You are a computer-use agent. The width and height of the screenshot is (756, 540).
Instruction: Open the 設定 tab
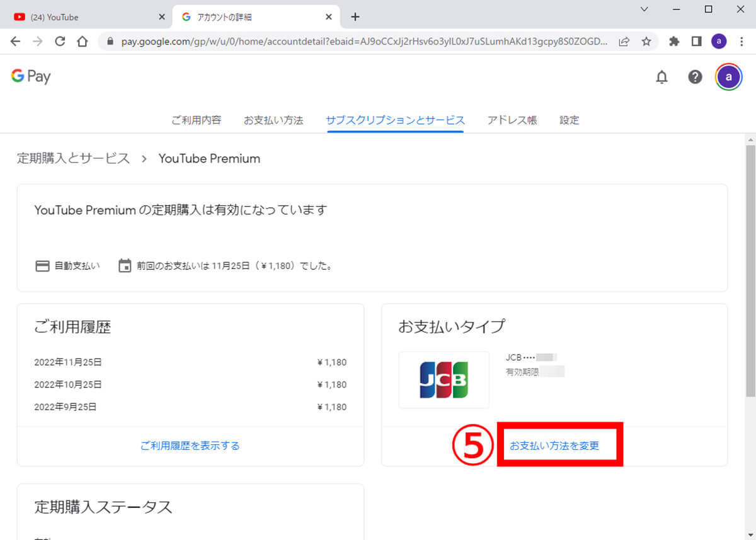tap(570, 120)
